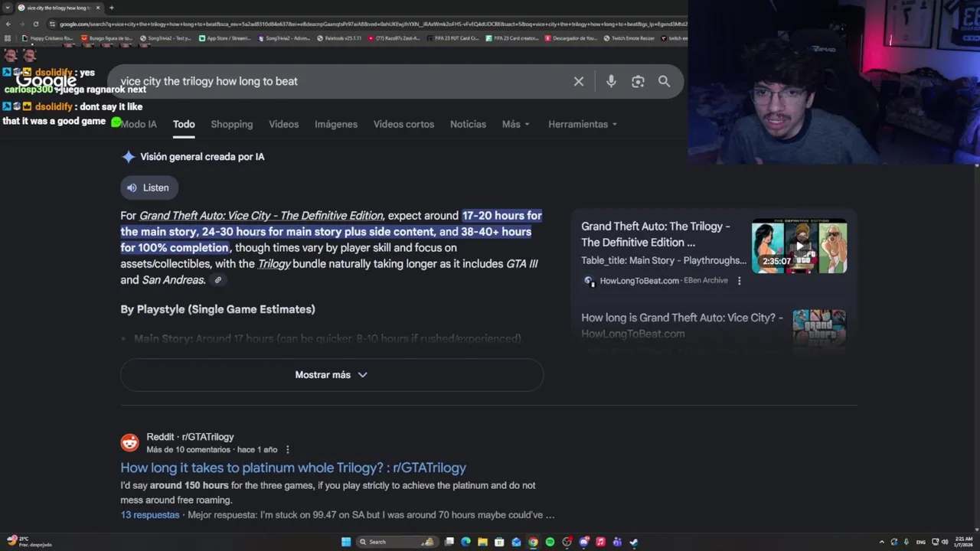Switch to Imágenes results tab
Viewport: 980px width, 551px height.
(x=336, y=124)
